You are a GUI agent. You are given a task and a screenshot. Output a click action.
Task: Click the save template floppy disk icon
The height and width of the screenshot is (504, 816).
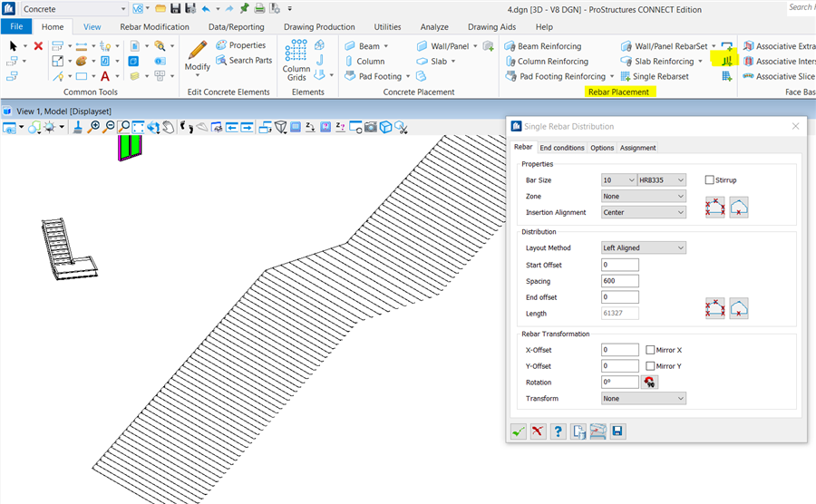tap(617, 431)
